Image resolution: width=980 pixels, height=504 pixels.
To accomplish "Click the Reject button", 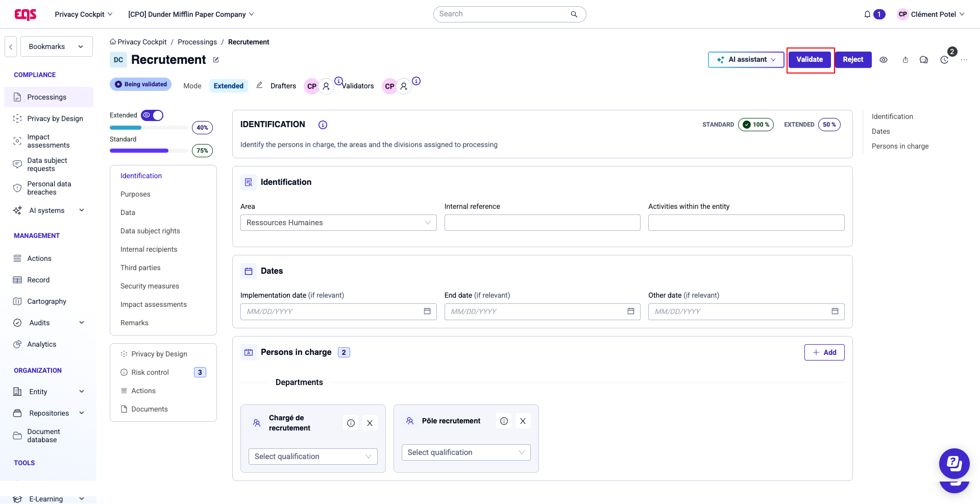I will [853, 60].
